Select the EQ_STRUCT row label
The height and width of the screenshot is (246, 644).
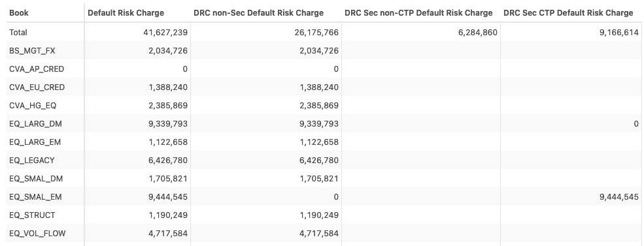click(32, 215)
